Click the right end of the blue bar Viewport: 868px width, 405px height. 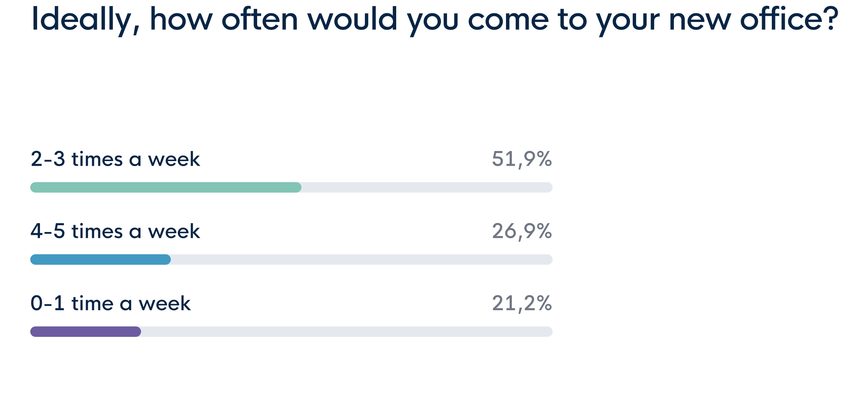click(x=166, y=259)
